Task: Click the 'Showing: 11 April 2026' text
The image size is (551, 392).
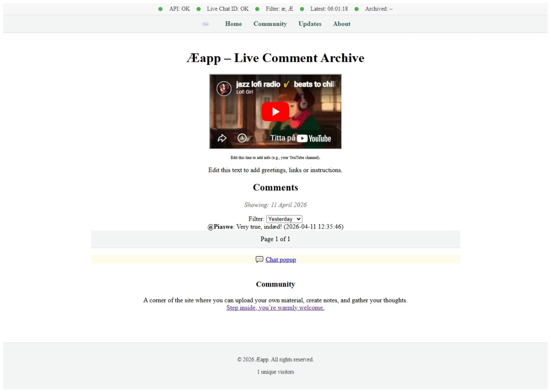Action: (x=275, y=205)
